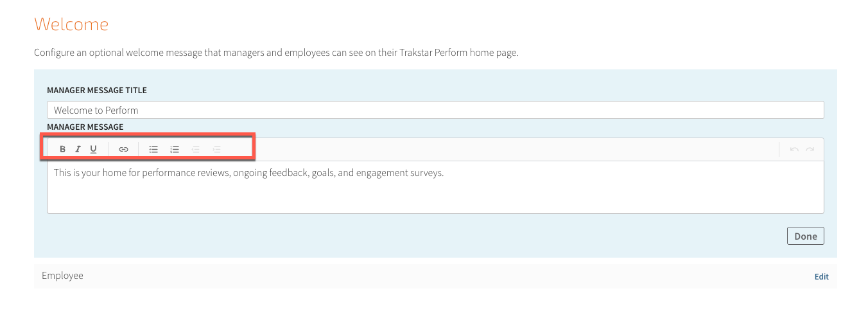Open the Edit link for the Employee section

coord(822,277)
